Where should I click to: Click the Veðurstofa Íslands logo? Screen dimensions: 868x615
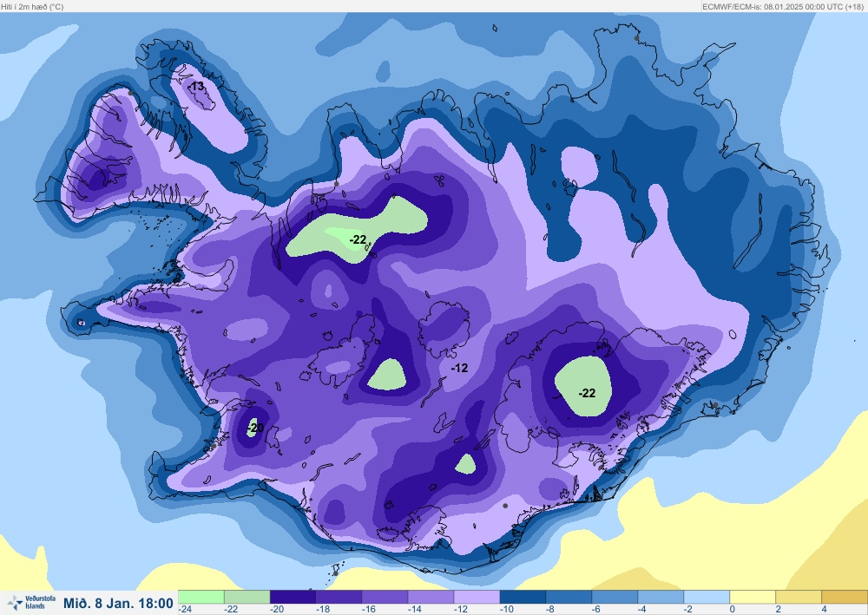32,602
